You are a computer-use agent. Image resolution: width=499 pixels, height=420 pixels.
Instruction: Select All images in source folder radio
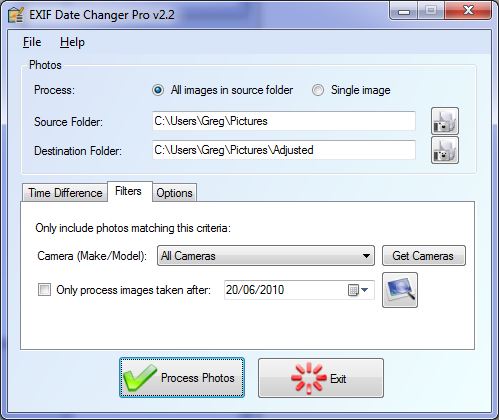(158, 90)
